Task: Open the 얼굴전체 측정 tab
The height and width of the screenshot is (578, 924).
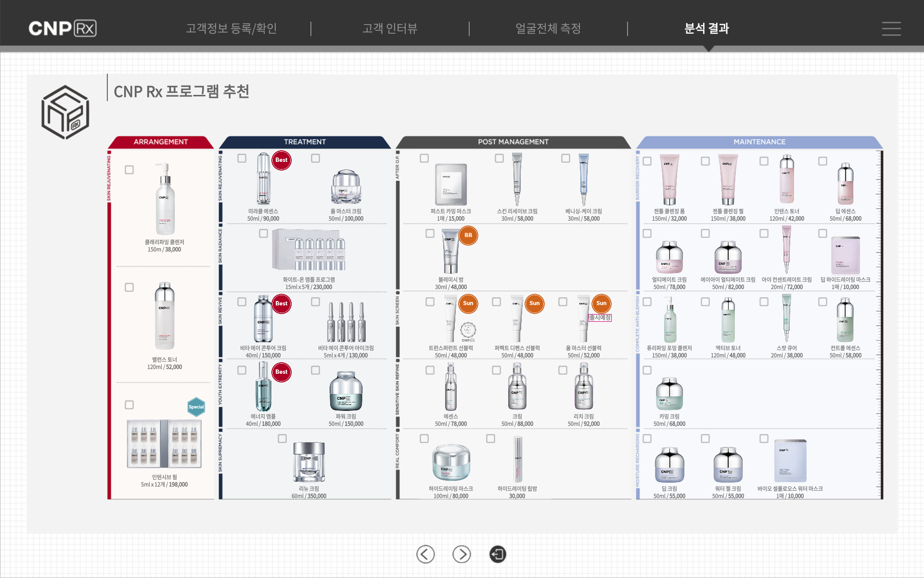Action: (x=548, y=28)
